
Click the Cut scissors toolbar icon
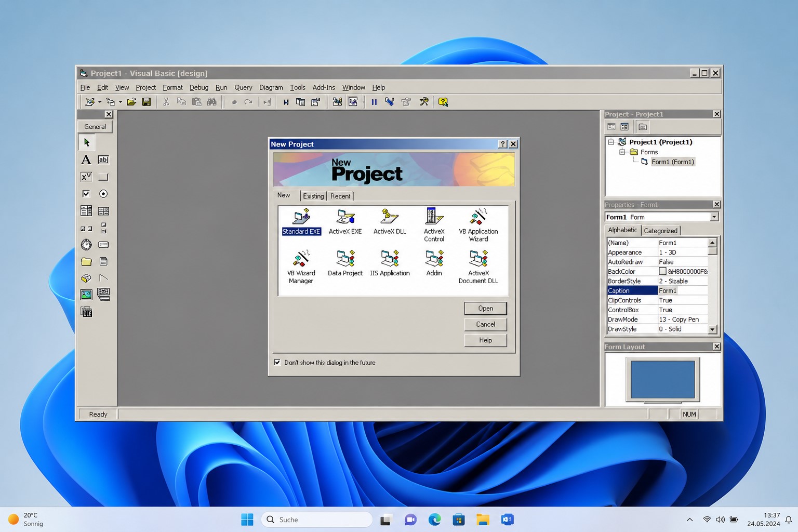[166, 102]
